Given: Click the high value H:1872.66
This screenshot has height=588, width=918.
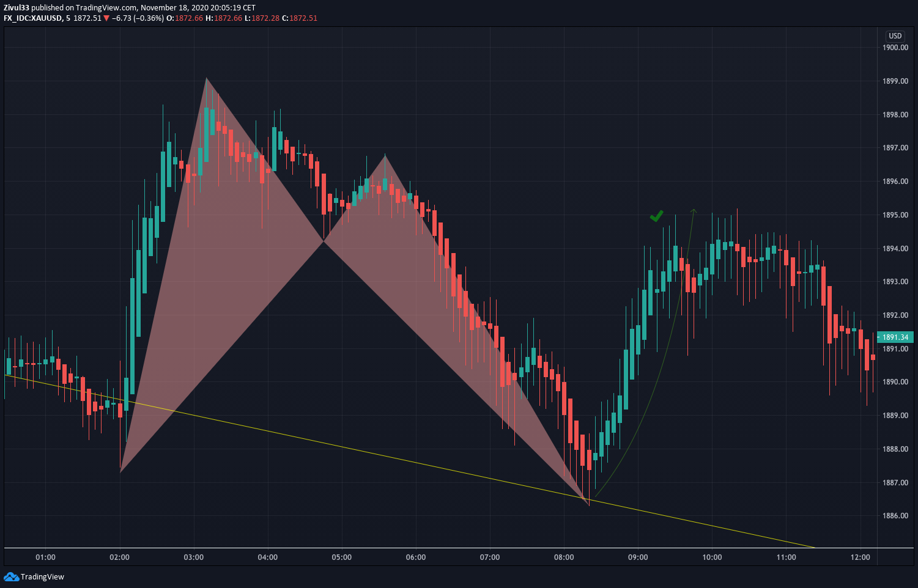Looking at the screenshot, I should (224, 18).
